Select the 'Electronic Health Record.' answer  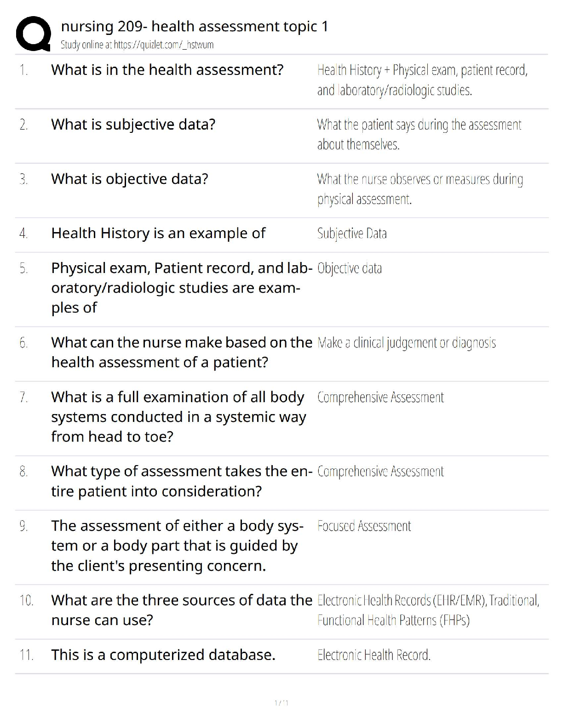pyautogui.click(x=374, y=655)
